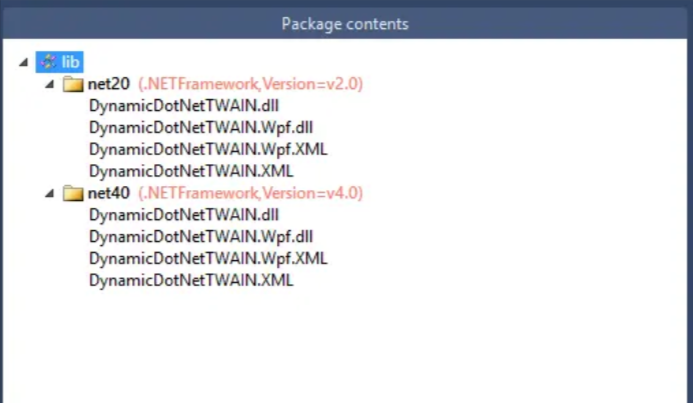Screen dimensions: 693x403
Task: Click the lib package icon
Action: tap(48, 62)
